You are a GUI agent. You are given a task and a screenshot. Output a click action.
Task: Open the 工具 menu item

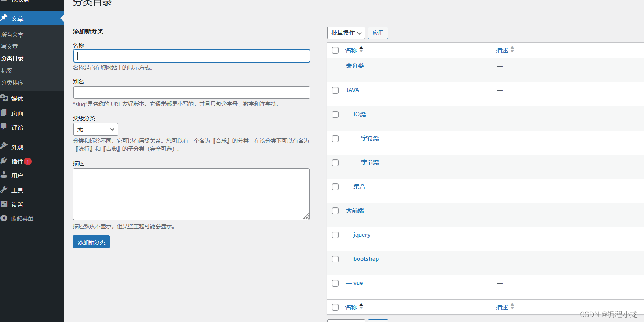32,190
